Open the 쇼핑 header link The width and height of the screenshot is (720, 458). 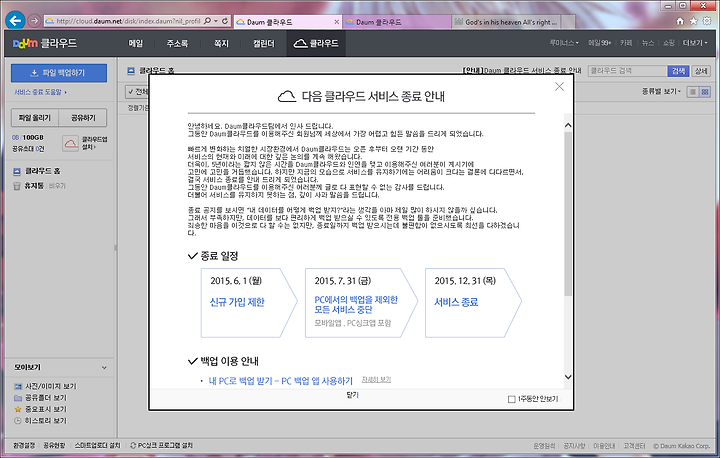click(x=669, y=43)
